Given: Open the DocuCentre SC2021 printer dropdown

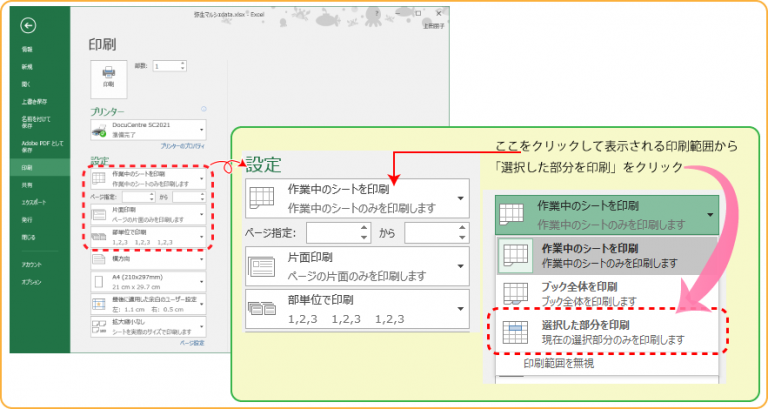Looking at the screenshot, I should (203, 130).
